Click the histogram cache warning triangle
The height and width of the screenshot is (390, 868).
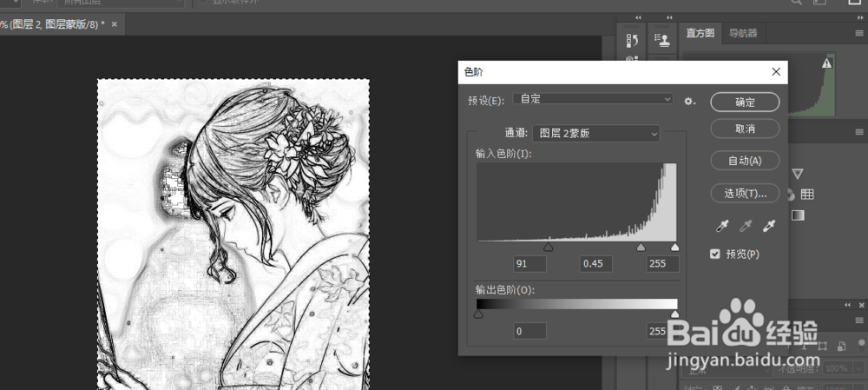(827, 63)
